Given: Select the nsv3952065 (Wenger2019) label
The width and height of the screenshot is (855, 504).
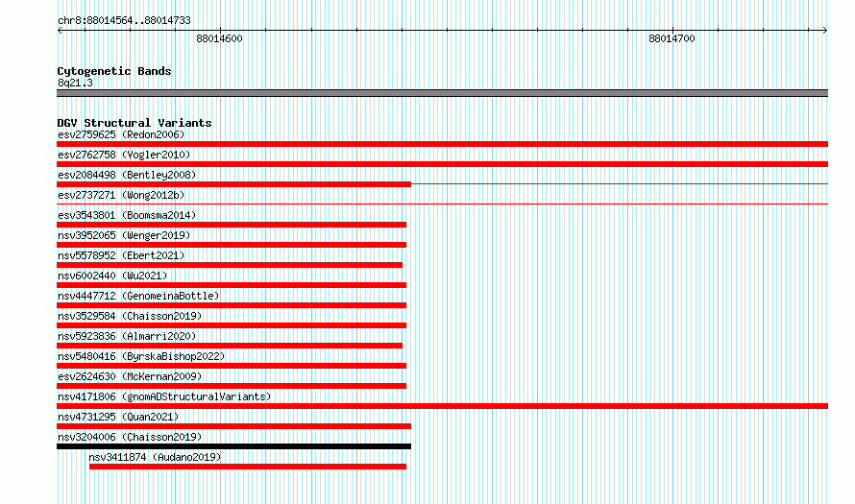Looking at the screenshot, I should point(124,235).
